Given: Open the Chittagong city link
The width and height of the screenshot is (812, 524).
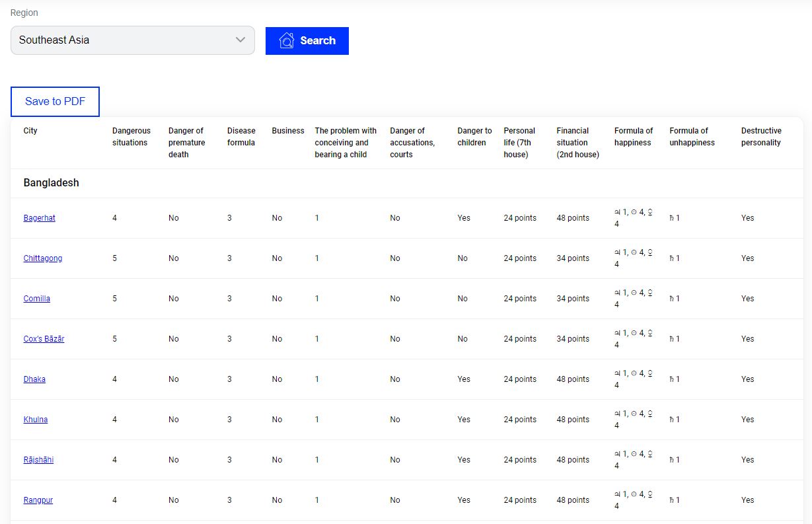Looking at the screenshot, I should (x=43, y=258).
